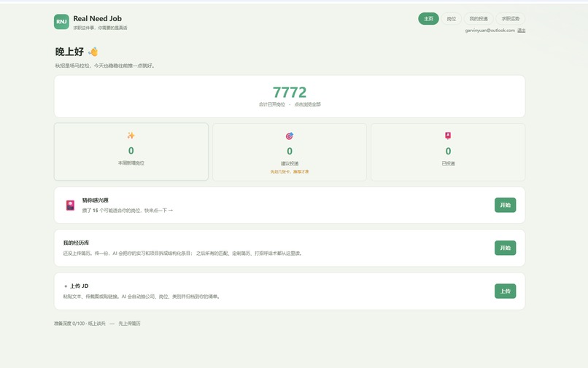Open the 岗位 tab
This screenshot has height=368, width=588.
451,19
